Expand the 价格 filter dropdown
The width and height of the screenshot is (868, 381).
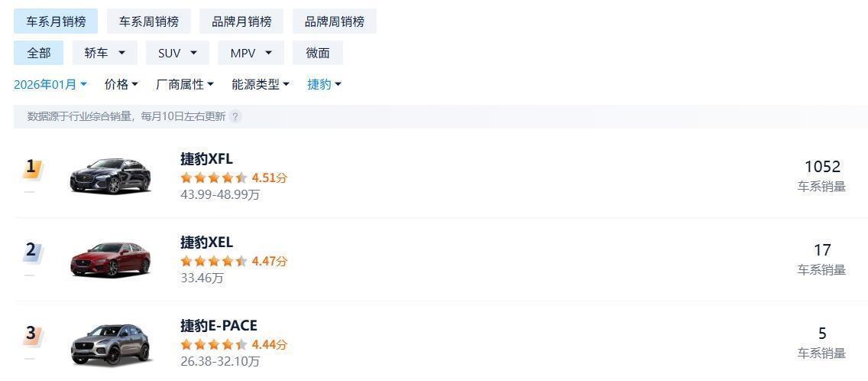(121, 84)
